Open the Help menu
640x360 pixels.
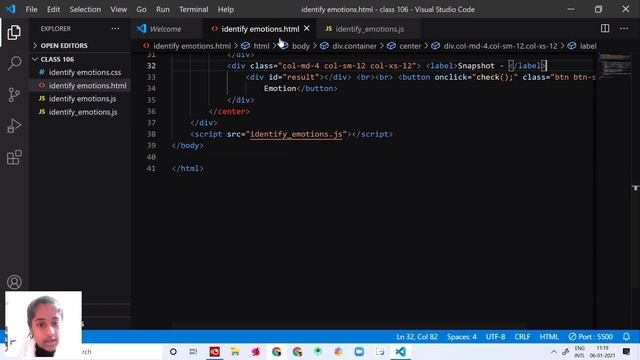point(226,9)
